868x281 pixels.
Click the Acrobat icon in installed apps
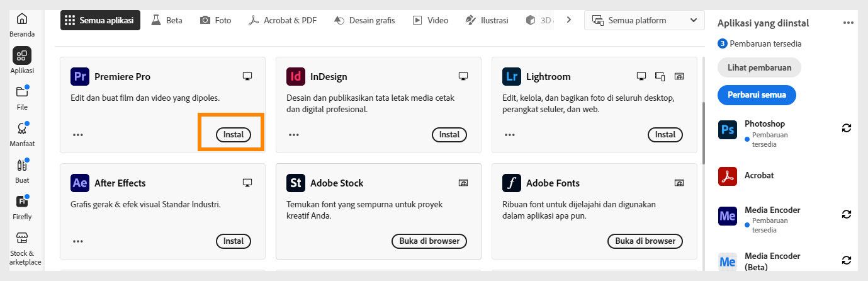point(728,176)
